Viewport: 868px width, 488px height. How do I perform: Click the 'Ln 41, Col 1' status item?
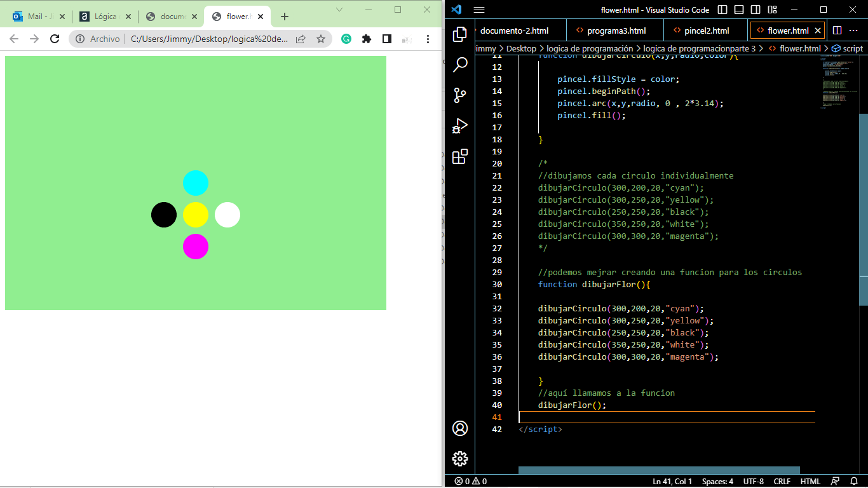[x=672, y=482]
